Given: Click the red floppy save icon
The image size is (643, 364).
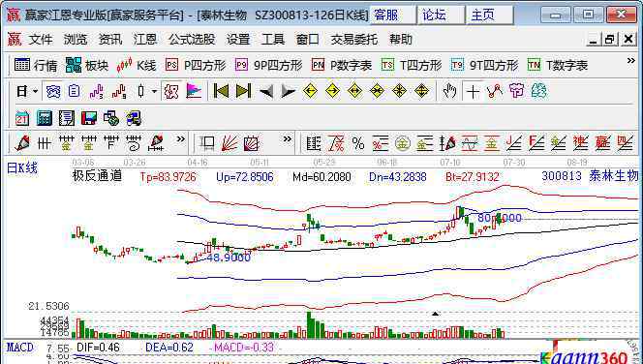Looking at the screenshot, I should [88, 118].
